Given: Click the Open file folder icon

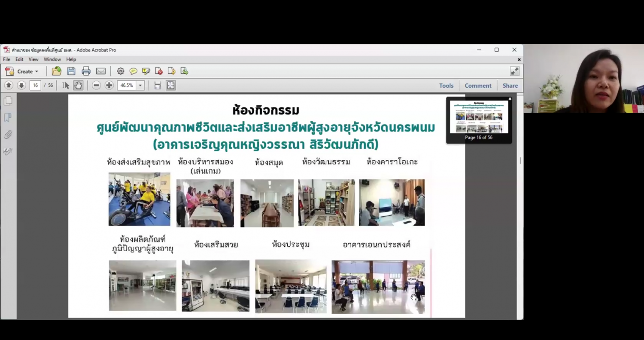Looking at the screenshot, I should point(57,71).
